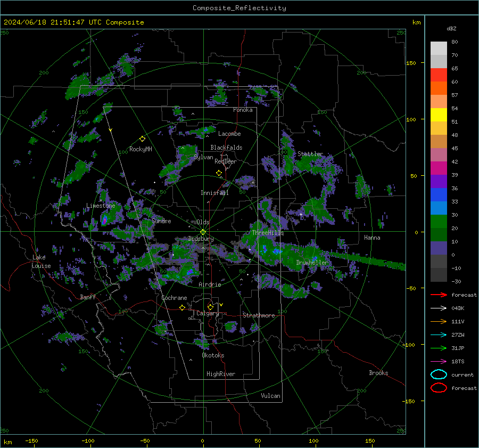Viewport: 479px width, 448px height.
Task: Click the 'current' legend label
Action: click(463, 375)
